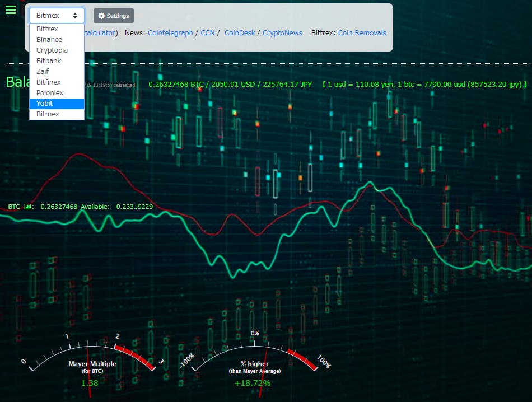Select Bitmex at the list bottom

pyautogui.click(x=48, y=114)
